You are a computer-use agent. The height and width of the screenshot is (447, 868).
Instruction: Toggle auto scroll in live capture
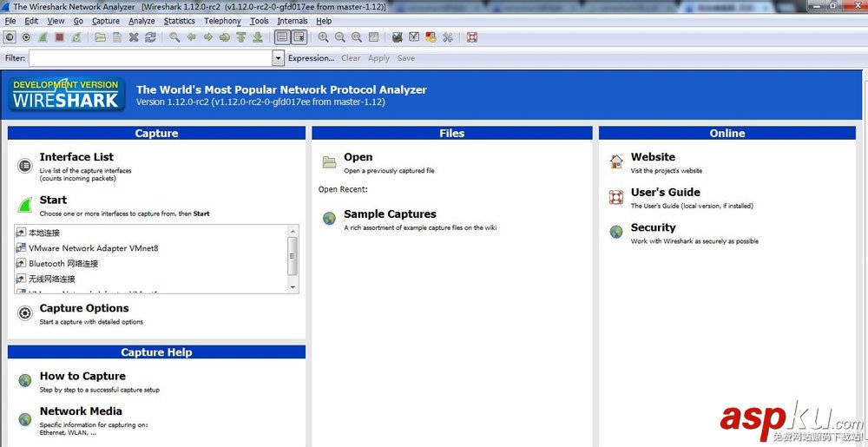point(299,37)
